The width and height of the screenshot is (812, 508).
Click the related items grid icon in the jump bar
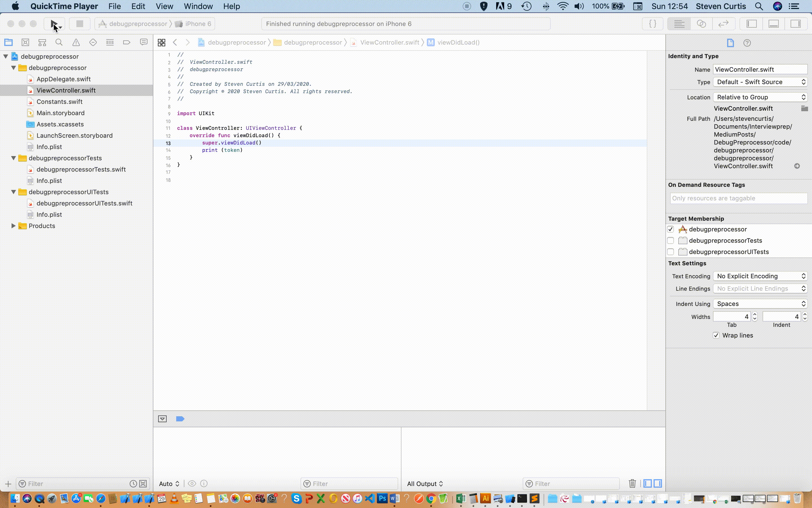(161, 42)
